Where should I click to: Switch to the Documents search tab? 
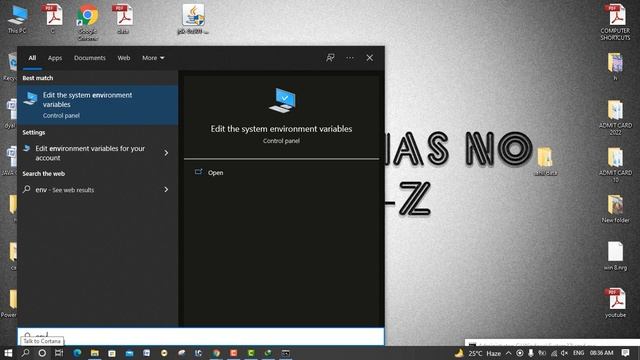click(x=90, y=58)
